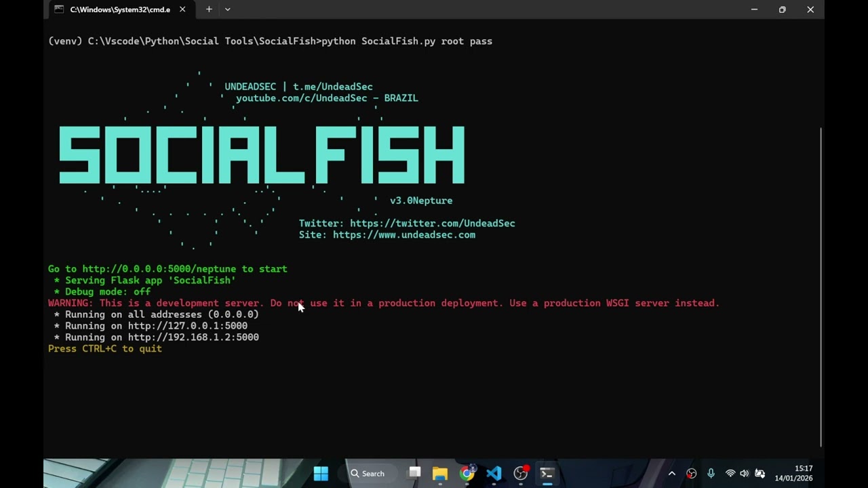Viewport: 868px width, 488px height.
Task: Click the http://127.0.0.1:5000 address
Action: pos(188,326)
